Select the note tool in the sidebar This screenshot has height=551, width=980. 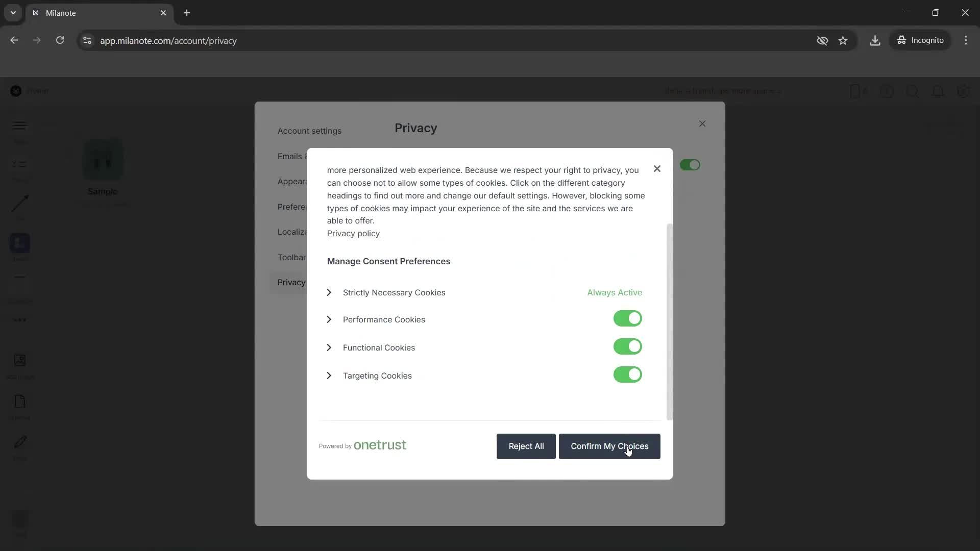[19, 125]
